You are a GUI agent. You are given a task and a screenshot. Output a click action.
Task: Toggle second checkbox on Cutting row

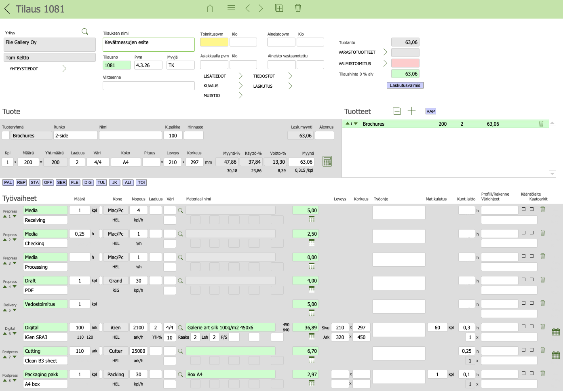[x=532, y=350]
